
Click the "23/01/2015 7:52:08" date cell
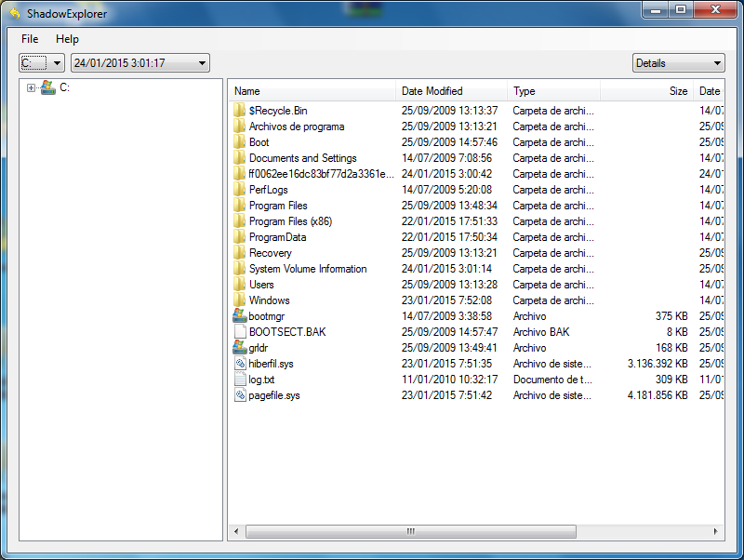[x=446, y=300]
